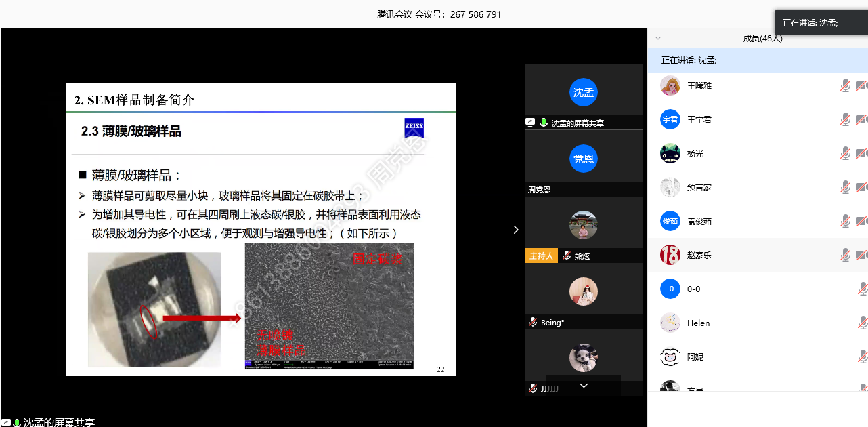The height and width of the screenshot is (427, 868).
Task: Toggle 赵家乐's camera-off icon
Action: pyautogui.click(x=861, y=255)
